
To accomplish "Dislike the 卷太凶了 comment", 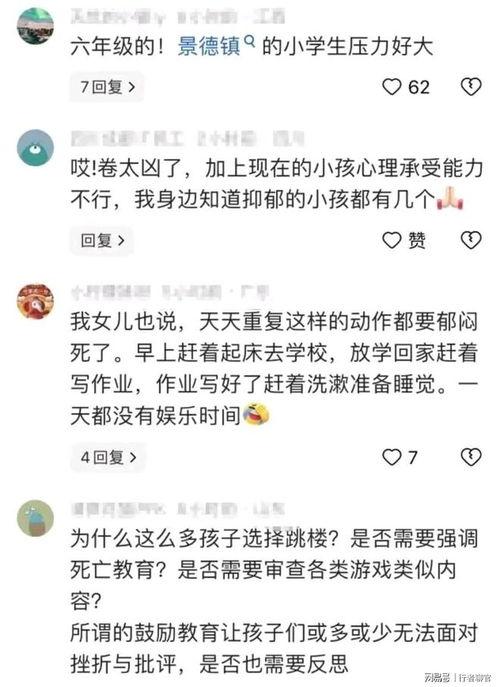I will [471, 240].
